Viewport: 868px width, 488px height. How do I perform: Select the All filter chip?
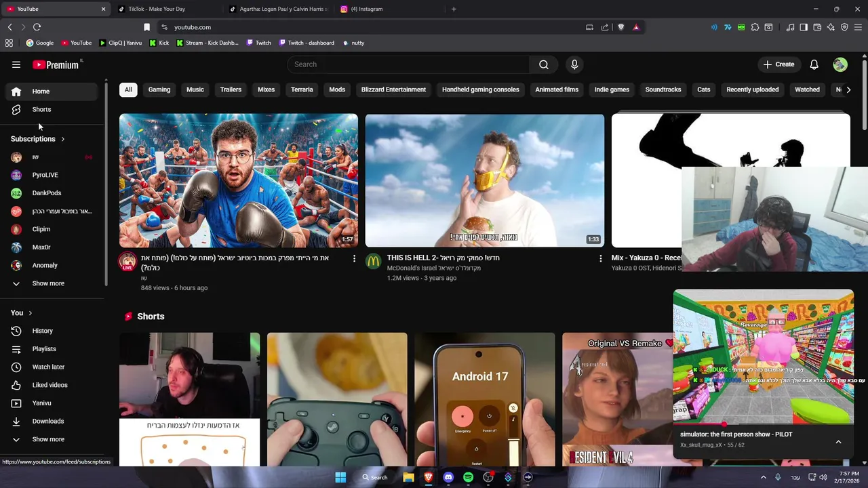point(128,89)
